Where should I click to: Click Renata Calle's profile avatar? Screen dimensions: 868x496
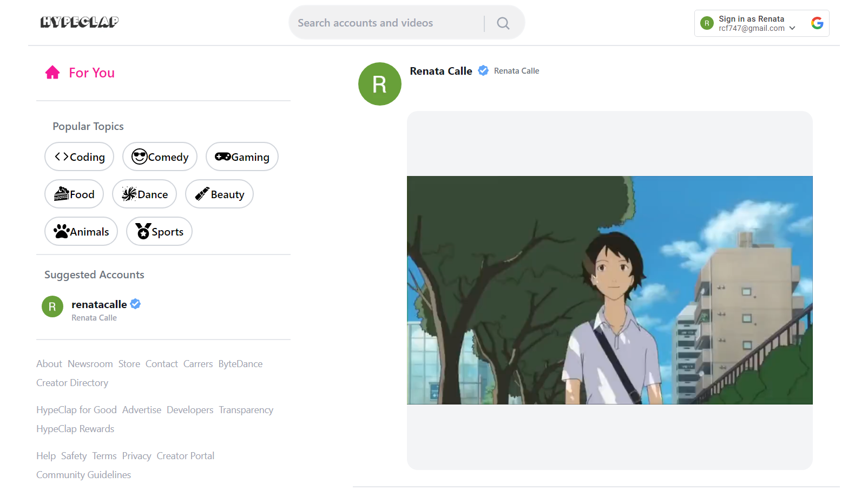379,84
